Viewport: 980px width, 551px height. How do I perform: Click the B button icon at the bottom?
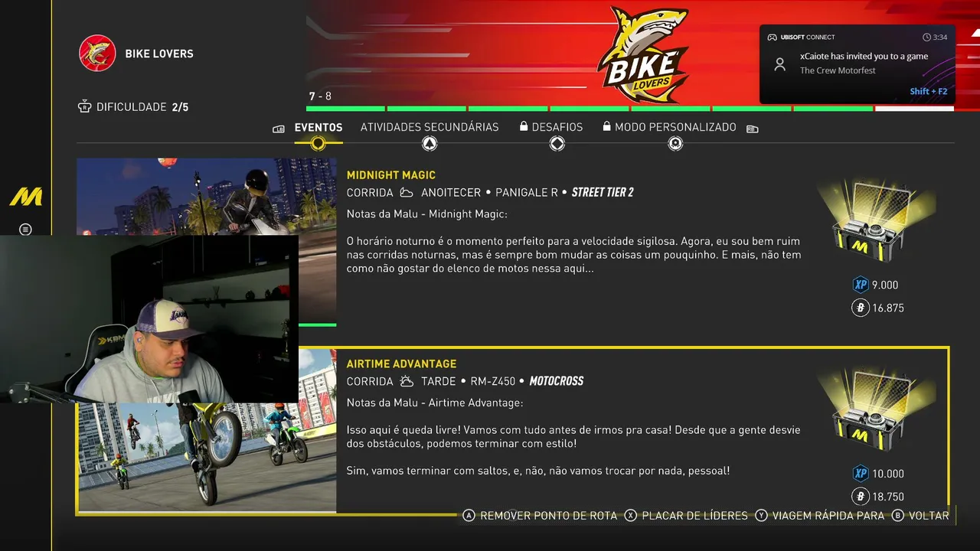898,516
